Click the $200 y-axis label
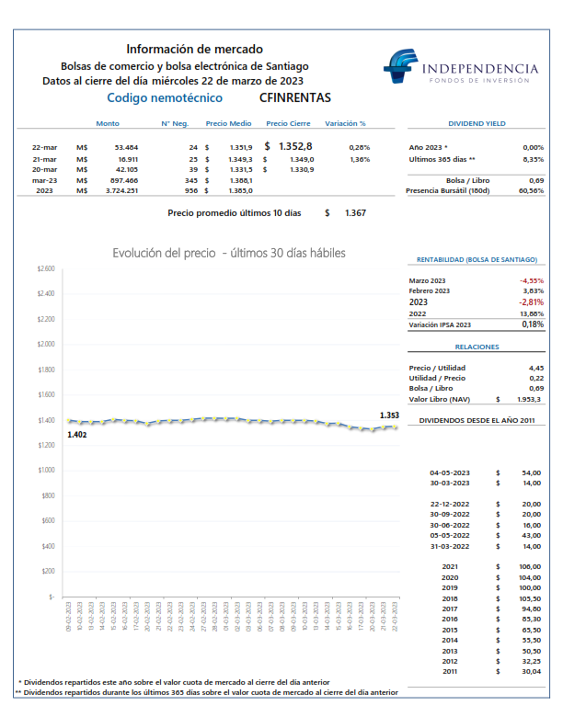Viewport: 563px width, 728px height. [x=49, y=571]
